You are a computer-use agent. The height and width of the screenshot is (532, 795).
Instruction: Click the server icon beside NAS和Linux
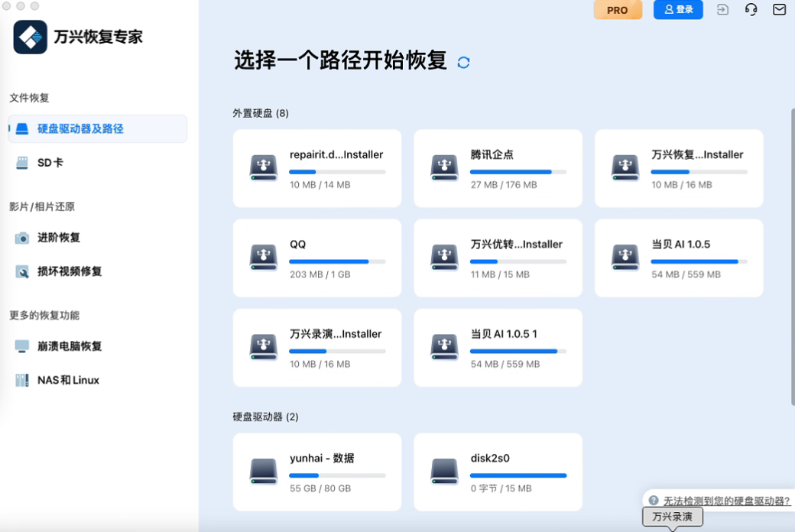tap(22, 381)
